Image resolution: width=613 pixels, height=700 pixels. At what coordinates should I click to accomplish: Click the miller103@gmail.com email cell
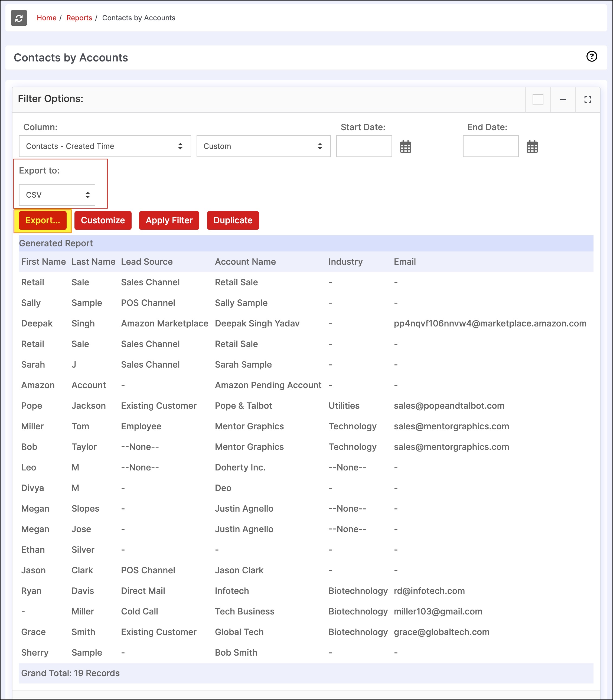(438, 611)
